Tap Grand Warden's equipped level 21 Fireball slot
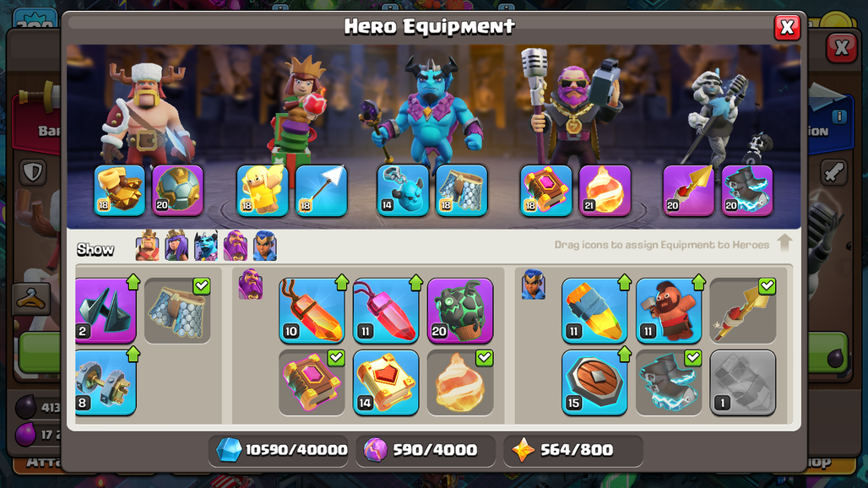868x488 pixels. [x=605, y=190]
